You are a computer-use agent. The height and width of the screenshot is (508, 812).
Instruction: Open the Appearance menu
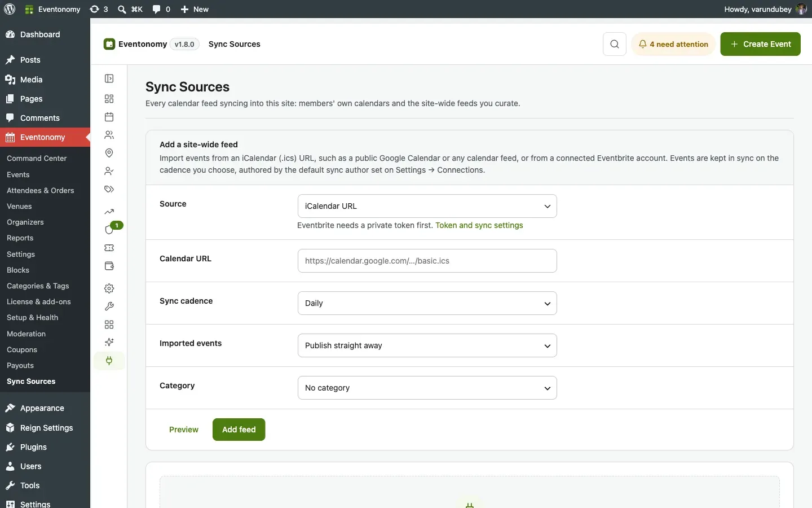(x=45, y=408)
